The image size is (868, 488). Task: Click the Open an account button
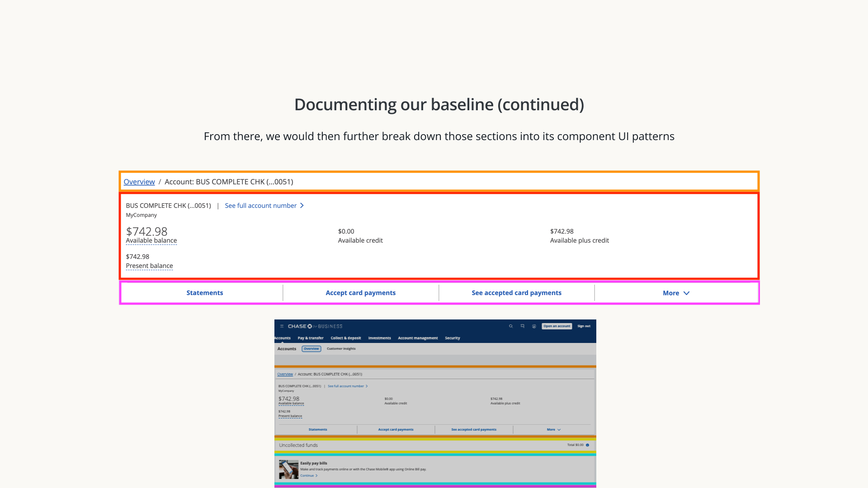557,326
